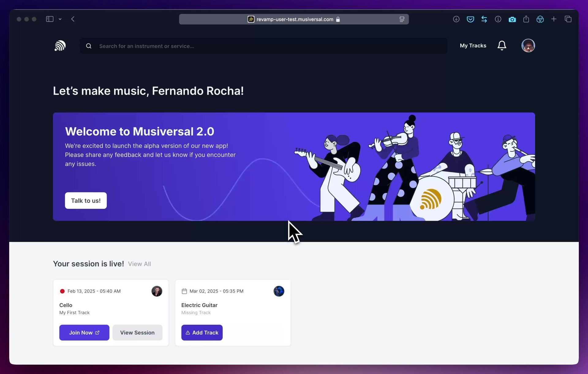This screenshot has height=374, width=588.
Task: Click Join Now for Cello session
Action: (84, 332)
